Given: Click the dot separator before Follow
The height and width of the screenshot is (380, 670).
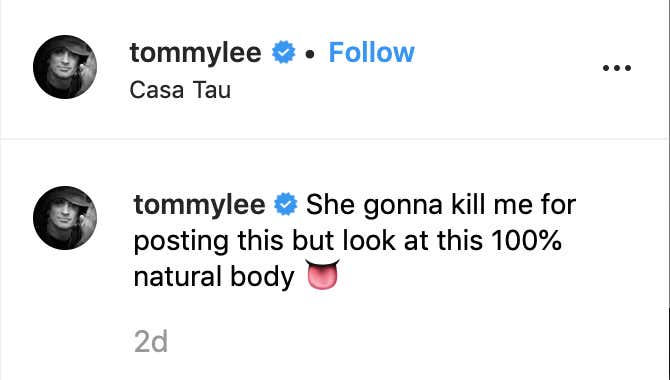Looking at the screenshot, I should coord(311,54).
